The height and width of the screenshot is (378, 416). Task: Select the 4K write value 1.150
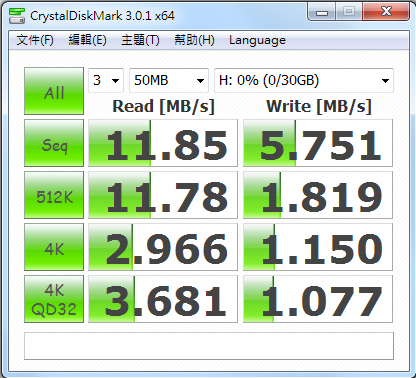pyautogui.click(x=318, y=247)
